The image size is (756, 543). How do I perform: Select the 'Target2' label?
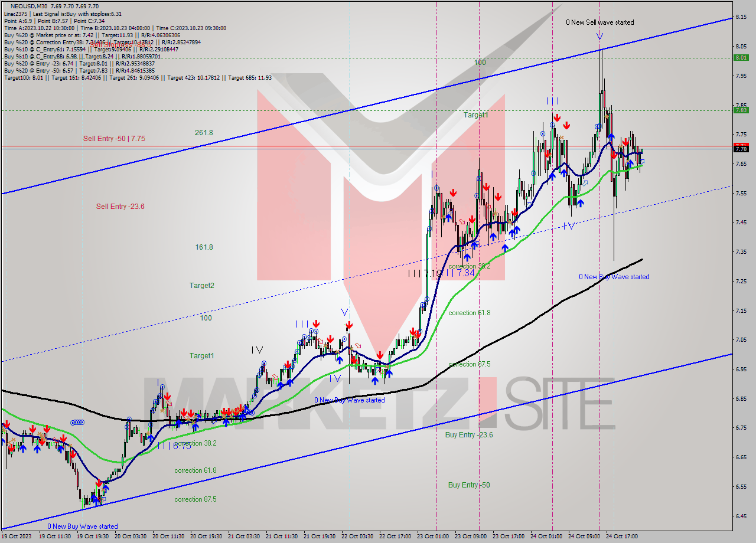coord(201,285)
